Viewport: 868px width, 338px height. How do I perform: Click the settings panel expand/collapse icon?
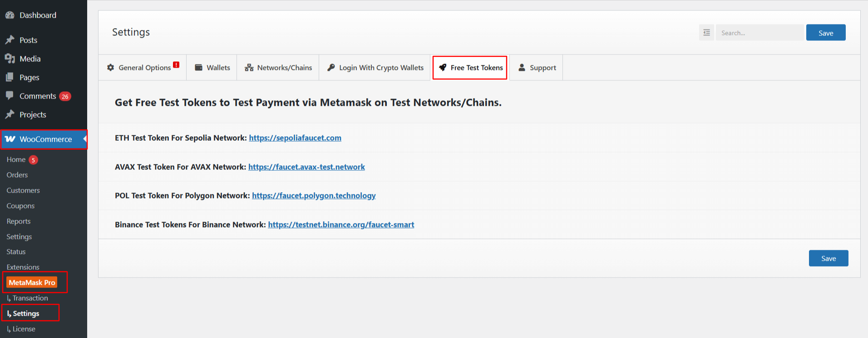click(x=706, y=33)
